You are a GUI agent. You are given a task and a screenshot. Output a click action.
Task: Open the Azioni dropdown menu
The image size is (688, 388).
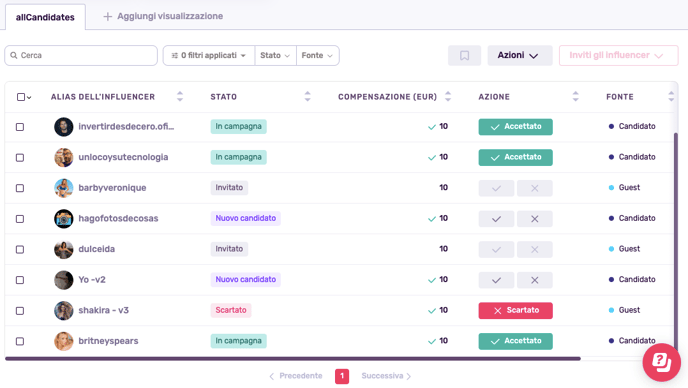click(x=520, y=56)
